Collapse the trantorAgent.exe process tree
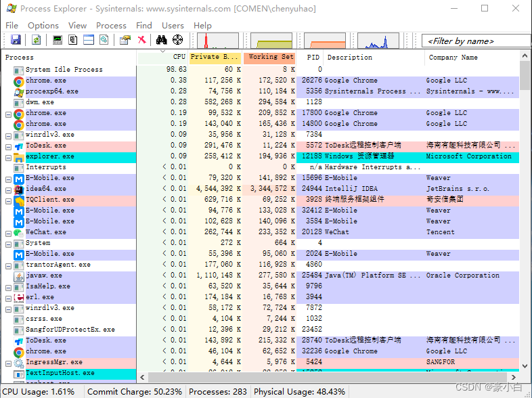The image size is (532, 398). coord(9,267)
